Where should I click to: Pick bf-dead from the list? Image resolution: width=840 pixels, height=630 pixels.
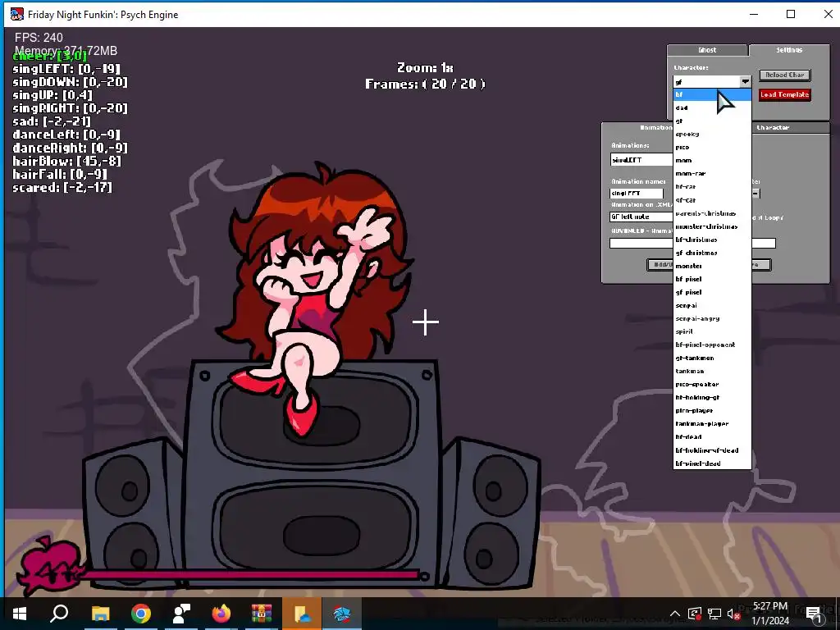coord(712,436)
